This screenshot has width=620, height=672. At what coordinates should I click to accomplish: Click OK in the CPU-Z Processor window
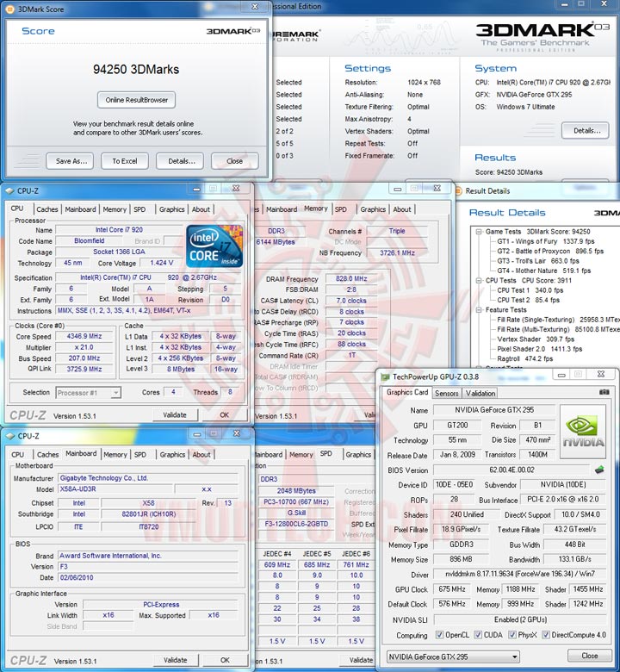click(x=224, y=415)
